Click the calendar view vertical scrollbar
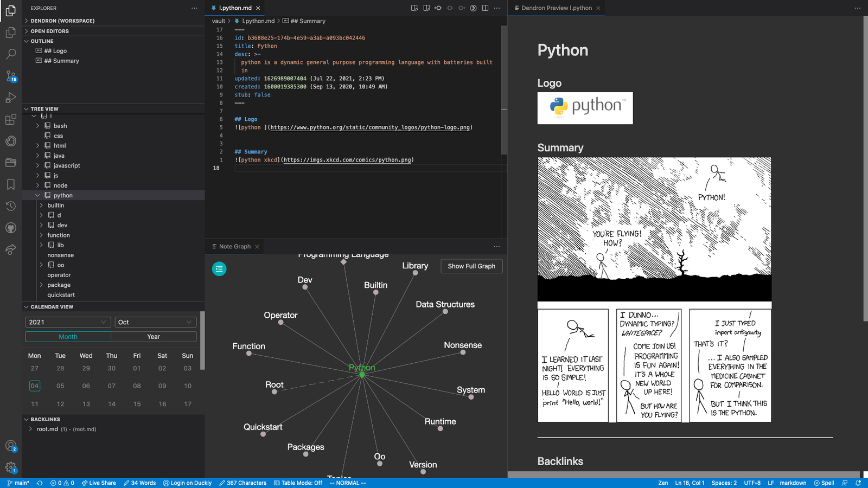868x488 pixels. (x=202, y=341)
